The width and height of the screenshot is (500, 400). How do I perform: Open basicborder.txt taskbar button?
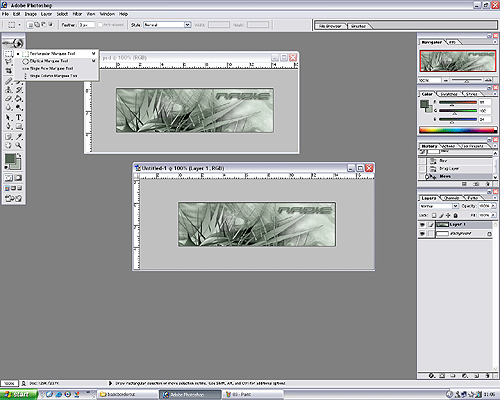(x=127, y=395)
